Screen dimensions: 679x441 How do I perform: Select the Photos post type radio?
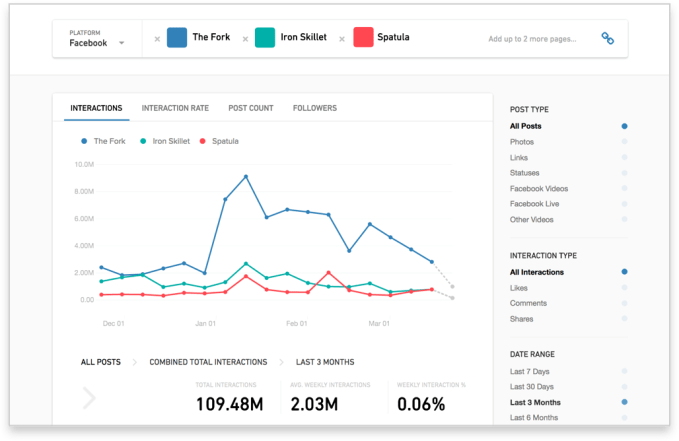624,142
